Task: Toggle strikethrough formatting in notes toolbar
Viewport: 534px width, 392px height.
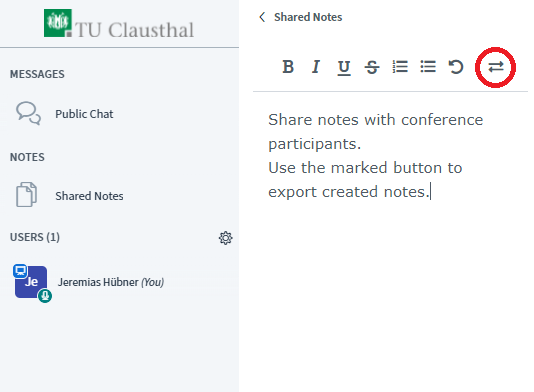Action: pos(372,67)
